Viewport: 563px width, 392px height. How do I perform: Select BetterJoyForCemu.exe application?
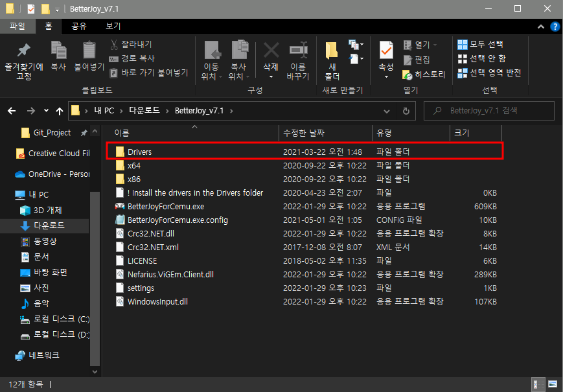coord(304,207)
